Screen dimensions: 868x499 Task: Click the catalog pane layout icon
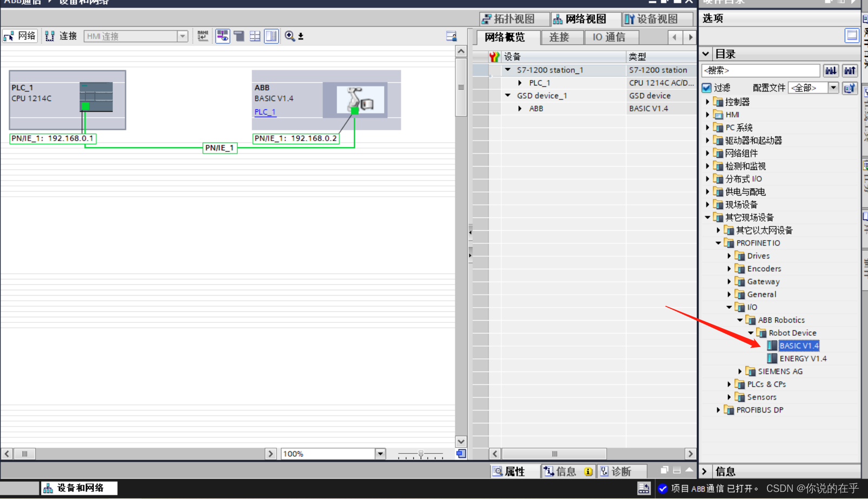851,36
